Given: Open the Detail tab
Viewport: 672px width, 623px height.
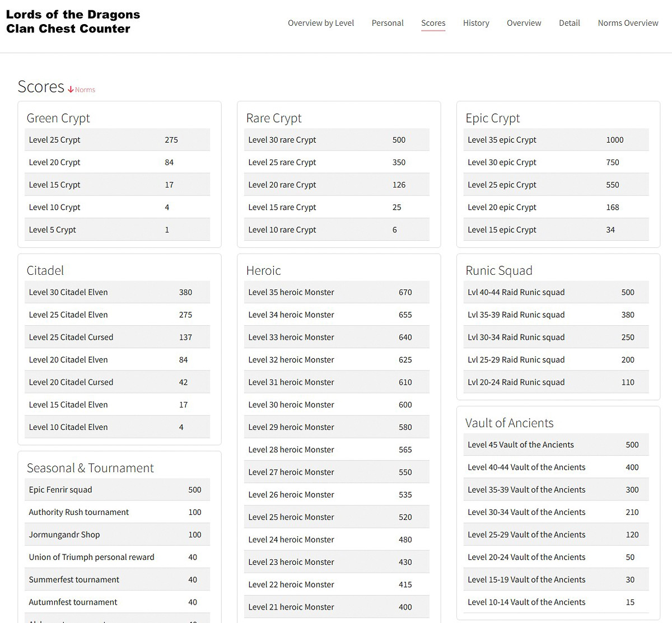Looking at the screenshot, I should coord(569,23).
